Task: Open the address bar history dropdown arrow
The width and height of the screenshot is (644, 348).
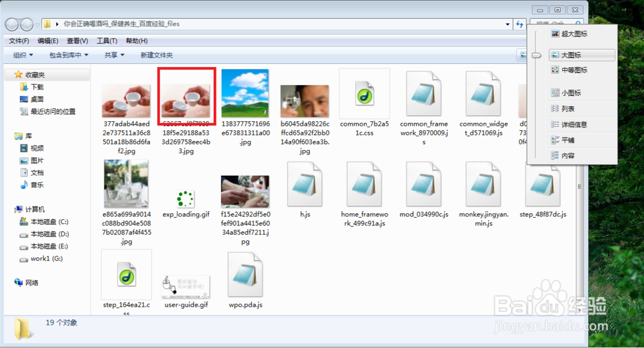Action: [507, 24]
